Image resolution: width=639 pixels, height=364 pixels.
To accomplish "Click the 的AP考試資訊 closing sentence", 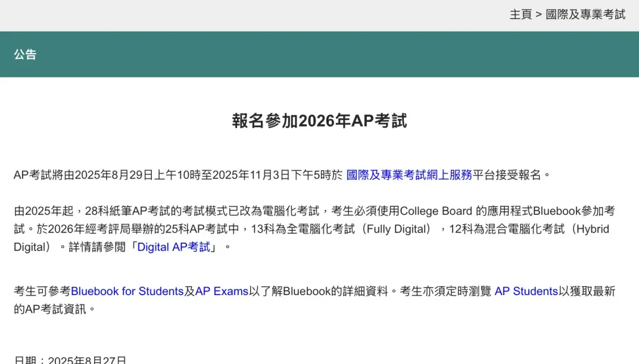I will (x=50, y=309).
